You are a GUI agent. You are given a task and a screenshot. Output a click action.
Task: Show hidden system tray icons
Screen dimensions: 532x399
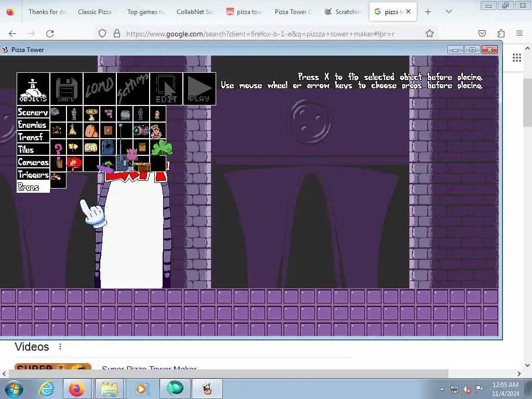442,389
